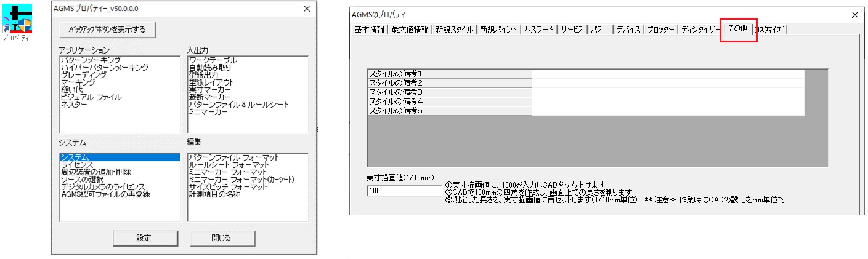
Task: Switch to the カスタマイズ tab
Action: (770, 29)
